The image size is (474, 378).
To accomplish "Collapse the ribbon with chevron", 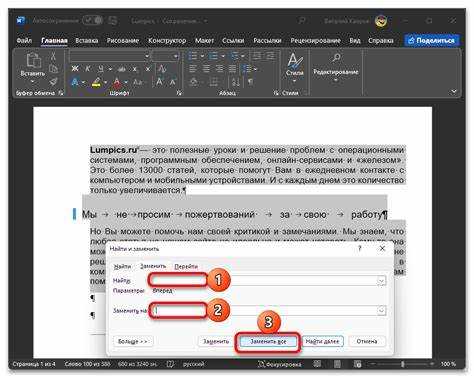I will pos(454,91).
